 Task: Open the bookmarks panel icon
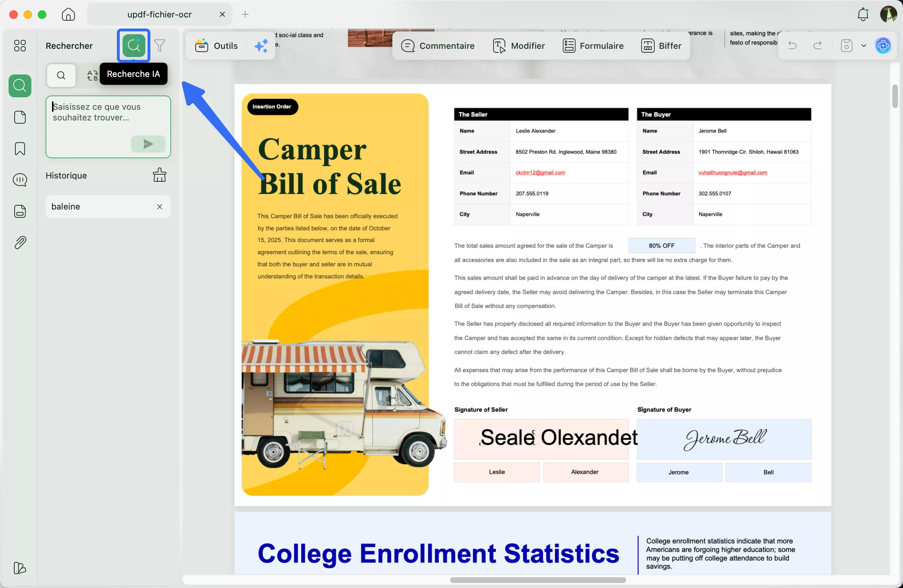click(x=20, y=149)
